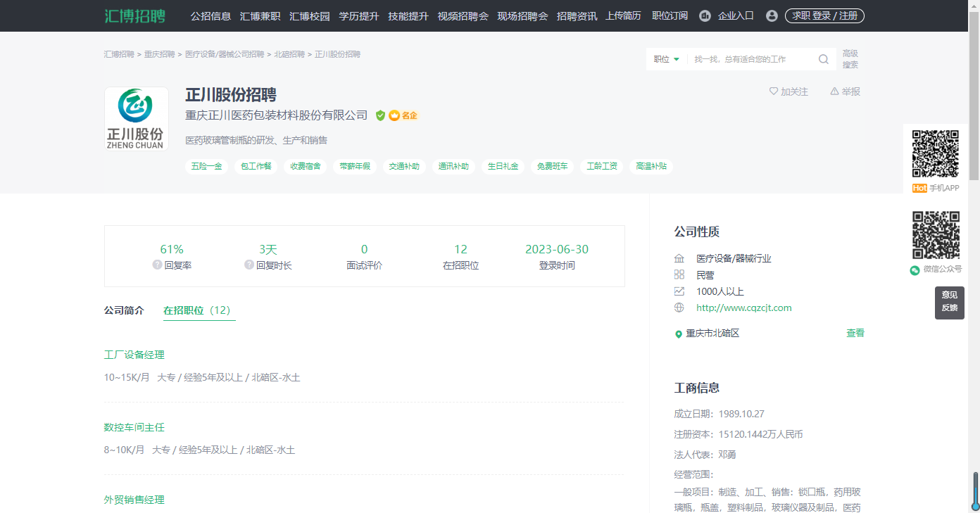Click the 企业入口 link

pos(736,15)
